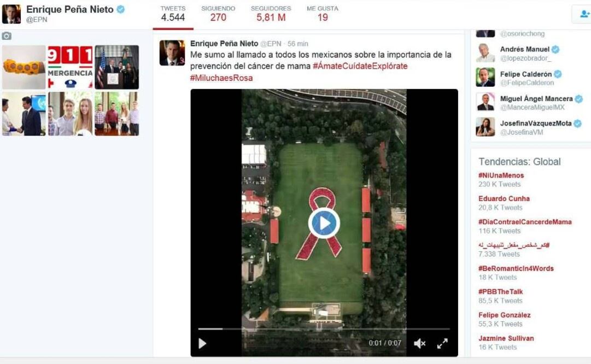
Task: View the Me Gusta count tab
Action: click(323, 14)
